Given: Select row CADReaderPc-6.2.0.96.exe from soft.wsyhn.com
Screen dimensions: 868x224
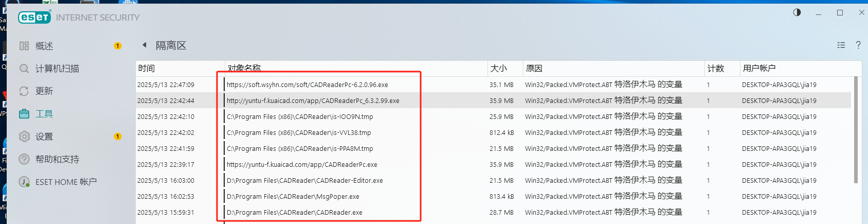Looking at the screenshot, I should tap(493, 84).
